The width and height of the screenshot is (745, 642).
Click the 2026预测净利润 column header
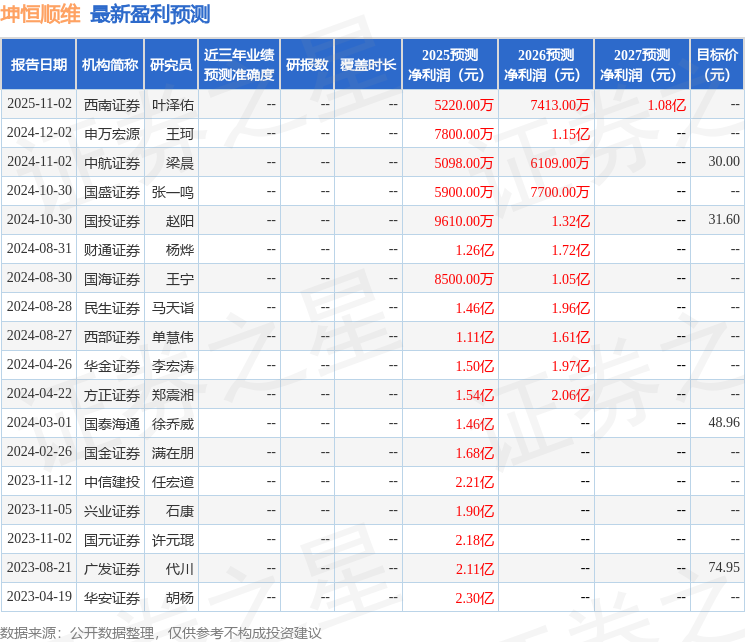pos(545,65)
